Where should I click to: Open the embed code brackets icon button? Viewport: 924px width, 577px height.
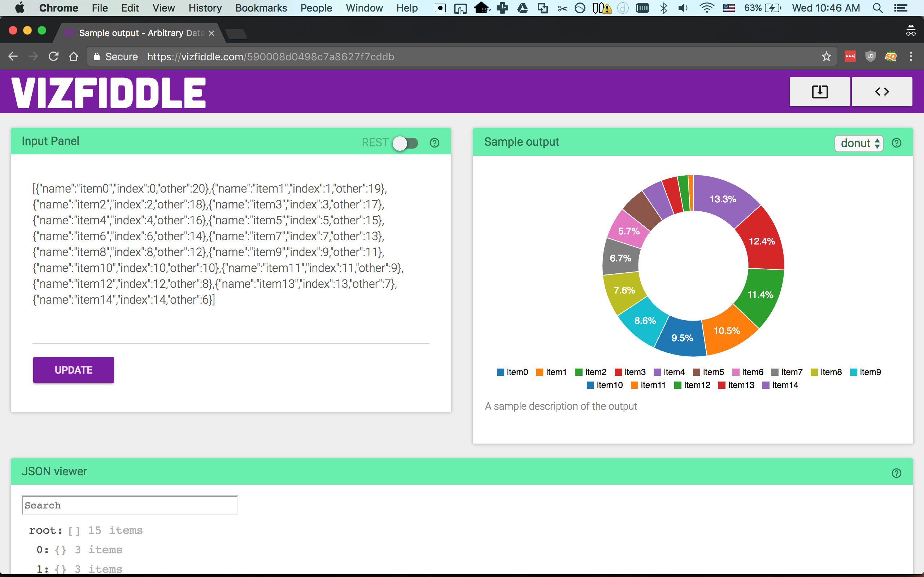(882, 92)
